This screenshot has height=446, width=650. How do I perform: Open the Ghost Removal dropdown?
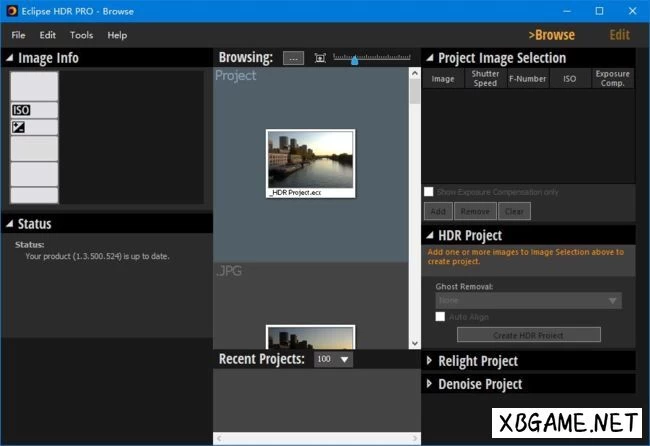[528, 300]
